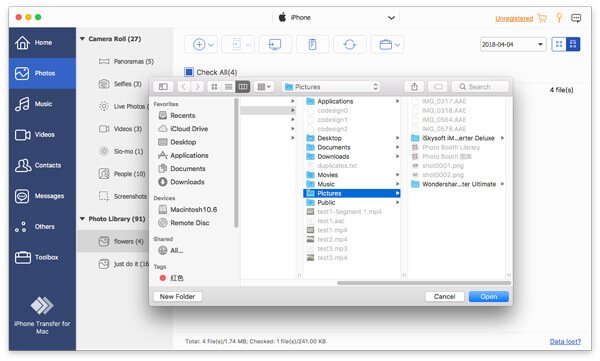
Task: Click the New Folder button
Action: coord(178,296)
